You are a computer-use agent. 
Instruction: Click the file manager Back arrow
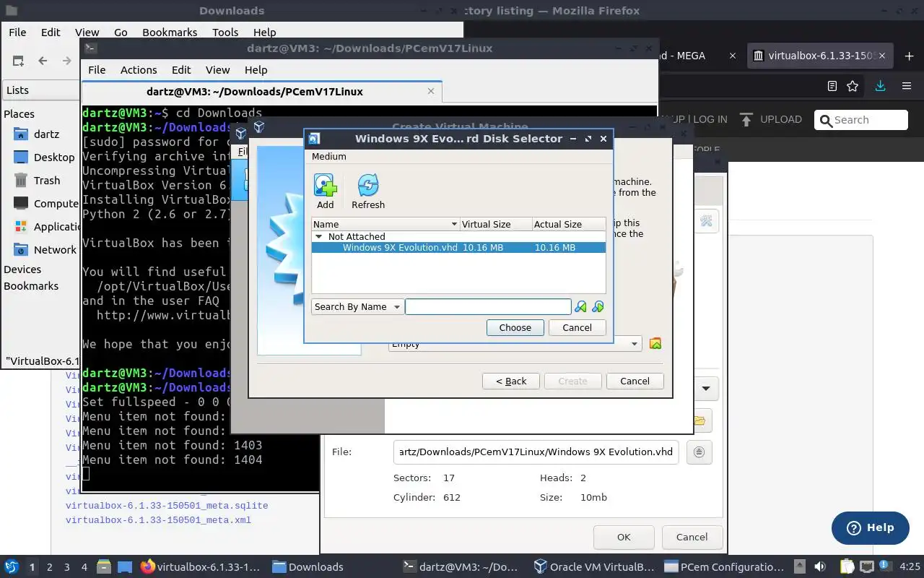[43, 61]
